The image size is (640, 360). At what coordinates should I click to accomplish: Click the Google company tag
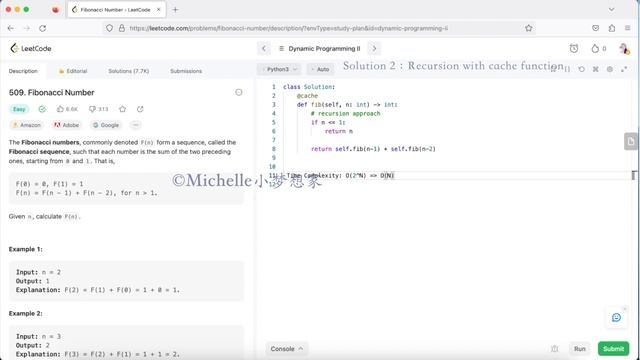click(106, 125)
